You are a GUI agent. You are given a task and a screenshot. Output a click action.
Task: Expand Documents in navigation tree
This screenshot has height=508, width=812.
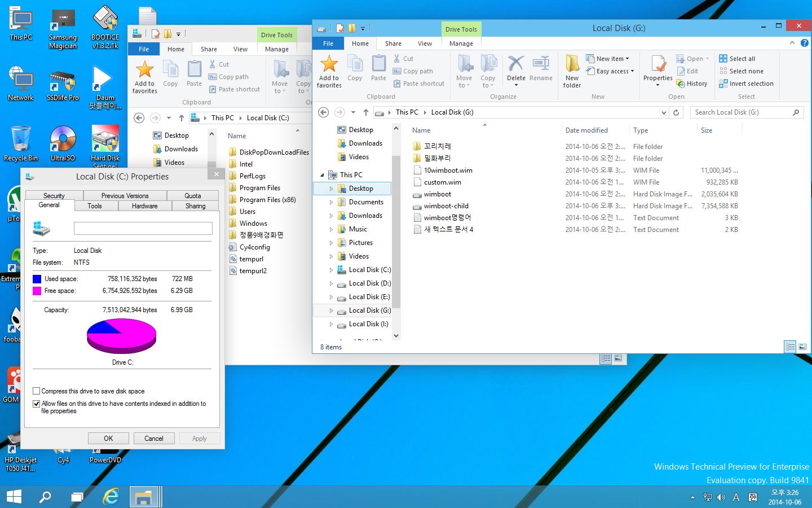point(331,202)
